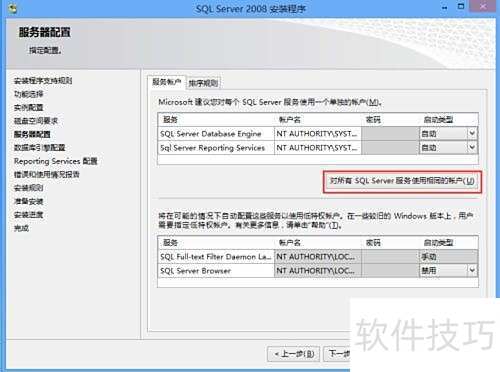Open startup type dropdown for Sql Server Reporting Services

(472, 147)
